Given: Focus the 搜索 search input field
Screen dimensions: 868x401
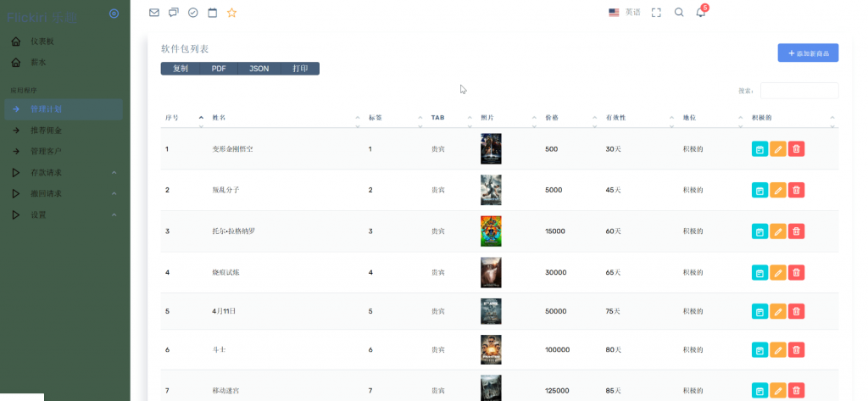Looking at the screenshot, I should [799, 91].
